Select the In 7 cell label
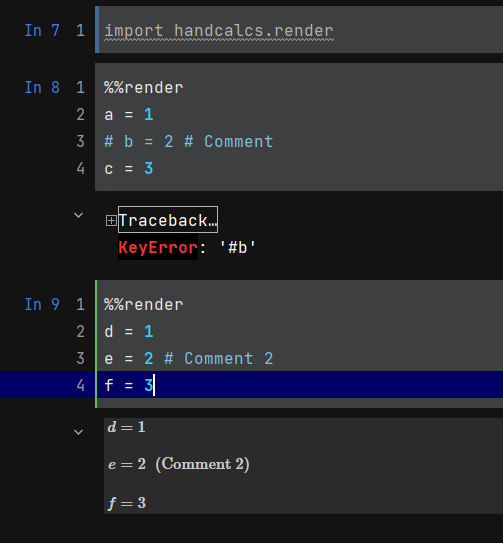 coord(42,30)
